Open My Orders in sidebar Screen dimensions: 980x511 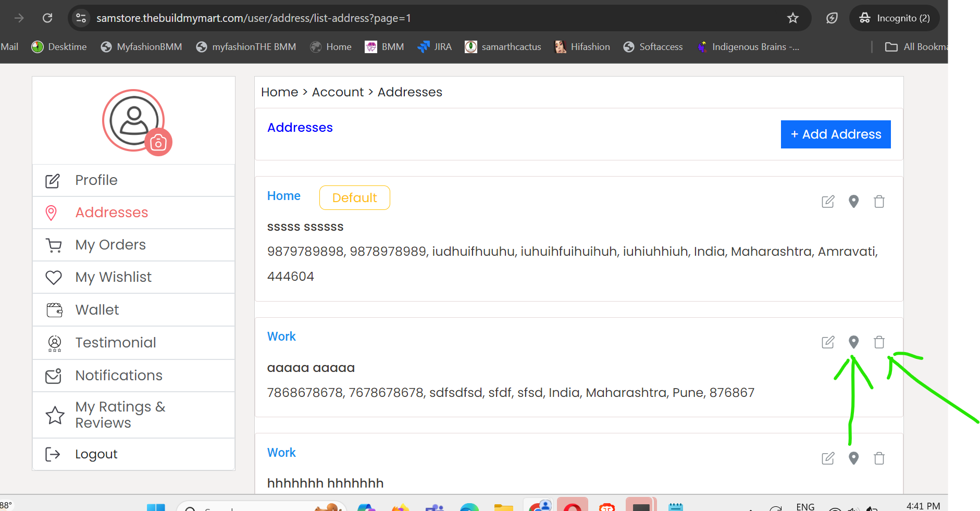click(134, 245)
